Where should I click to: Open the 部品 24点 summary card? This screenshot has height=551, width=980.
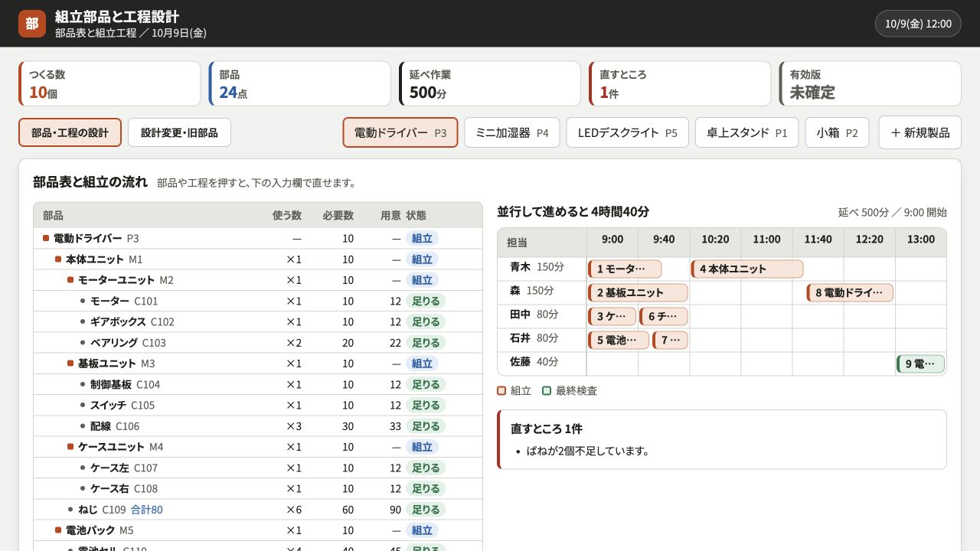299,83
